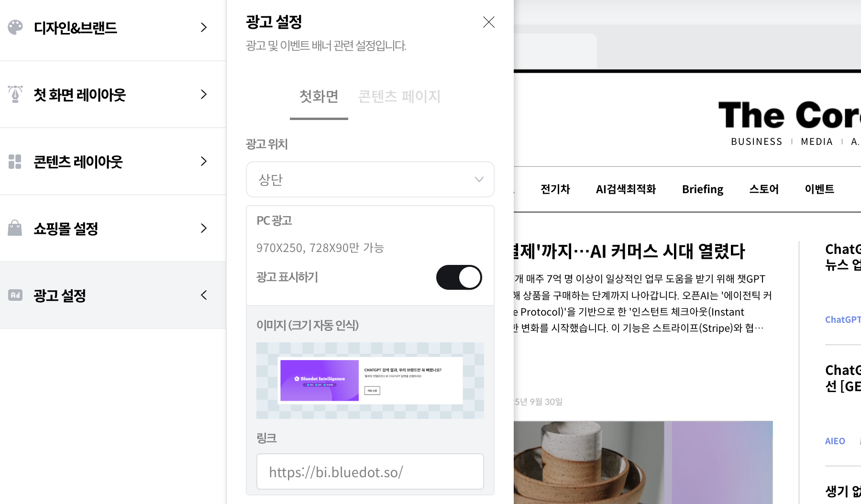The width and height of the screenshot is (861, 504).
Task: Open the Briefing menu in preview
Action: coord(702,189)
